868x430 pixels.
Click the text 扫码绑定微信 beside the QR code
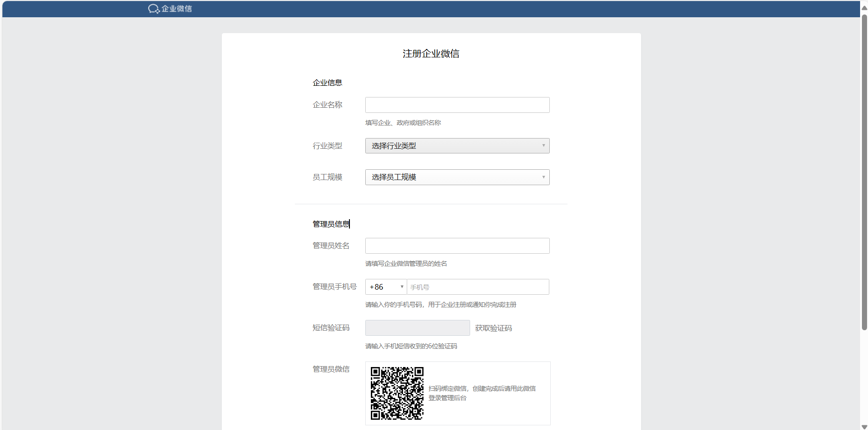447,388
